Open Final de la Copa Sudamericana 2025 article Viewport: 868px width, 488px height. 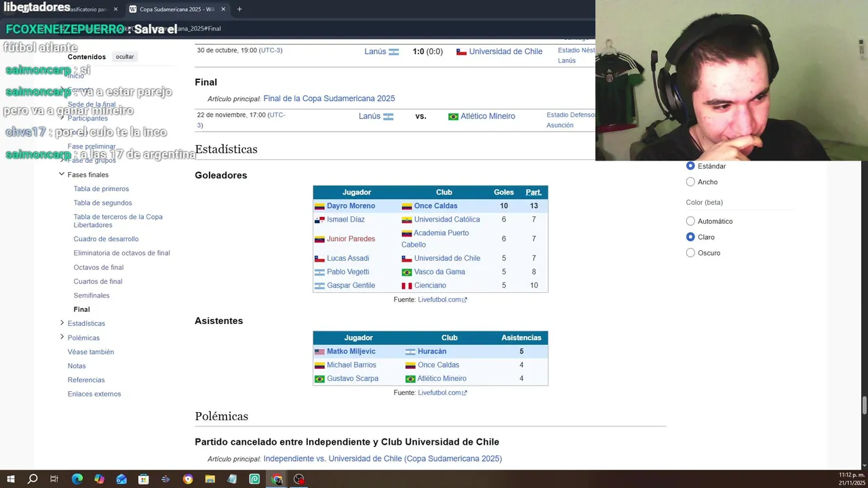pos(329,99)
